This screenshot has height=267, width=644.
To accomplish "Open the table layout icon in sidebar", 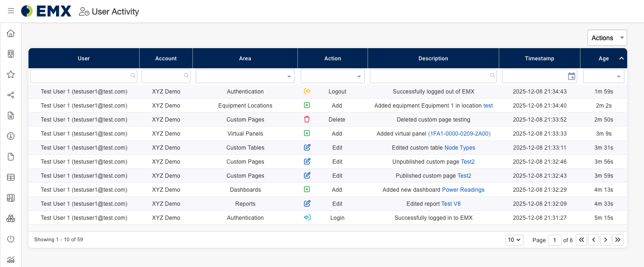I will (x=11, y=177).
